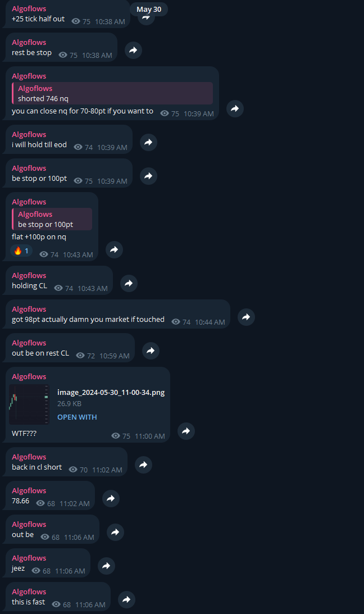Viewport: 364px width, 614px height.
Task: Forward the 'jeez' message
Action: 106,566
